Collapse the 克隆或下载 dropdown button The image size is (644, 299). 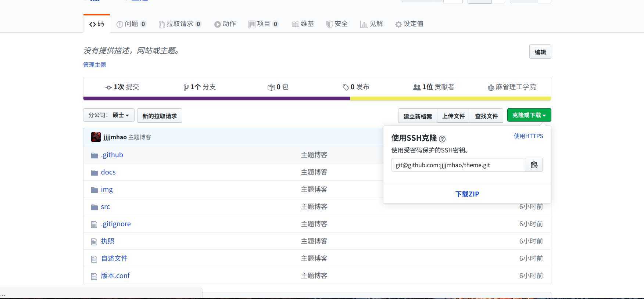(529, 115)
